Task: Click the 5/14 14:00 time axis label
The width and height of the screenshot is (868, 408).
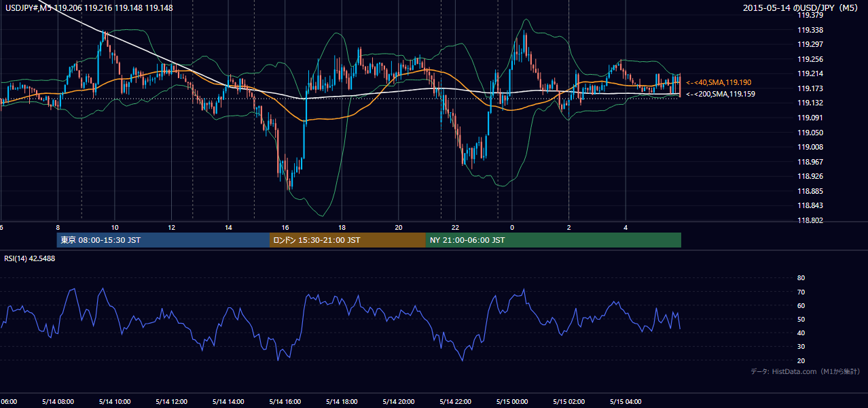Action: click(228, 401)
